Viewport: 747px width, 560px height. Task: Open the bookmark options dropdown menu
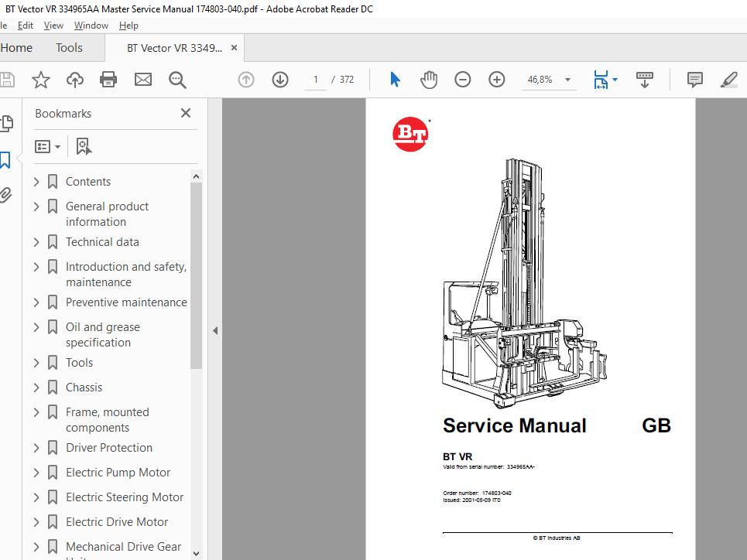pos(47,146)
